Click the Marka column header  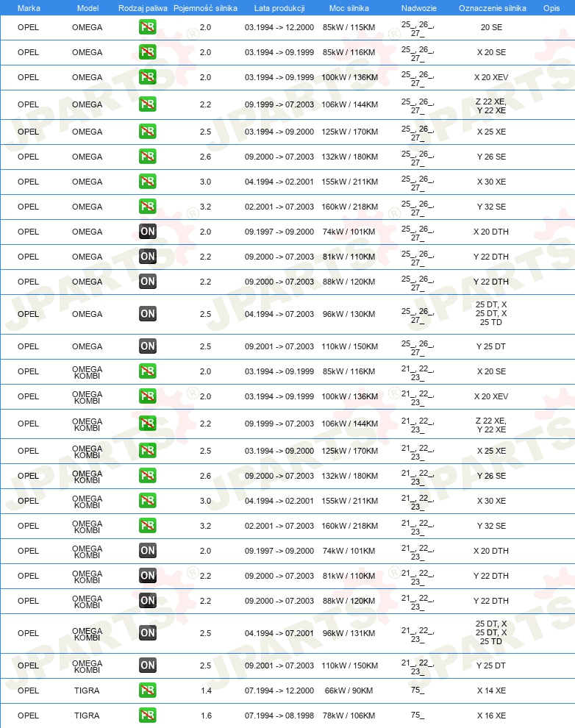(x=29, y=8)
